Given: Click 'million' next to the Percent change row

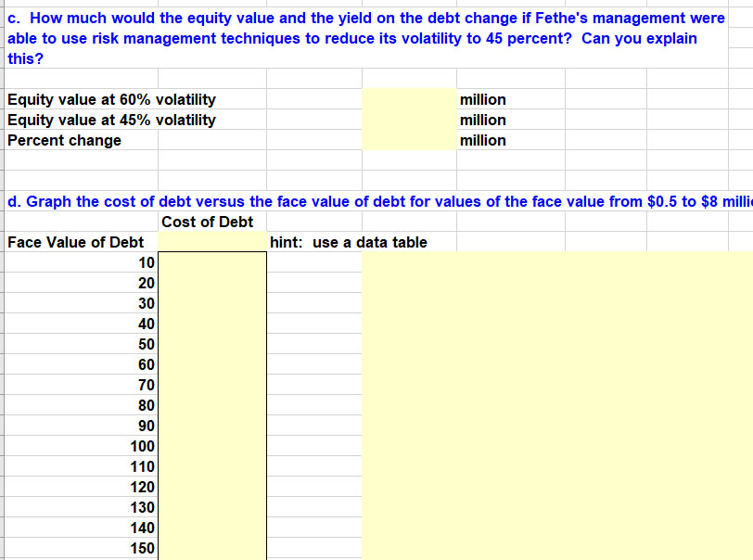Looking at the screenshot, I should (x=482, y=140).
